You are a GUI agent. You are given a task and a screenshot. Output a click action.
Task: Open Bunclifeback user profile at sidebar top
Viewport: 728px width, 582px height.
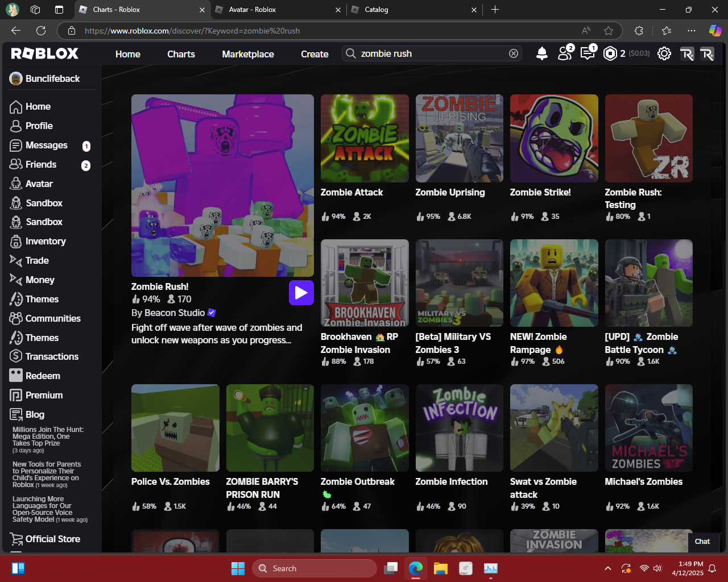coord(45,78)
